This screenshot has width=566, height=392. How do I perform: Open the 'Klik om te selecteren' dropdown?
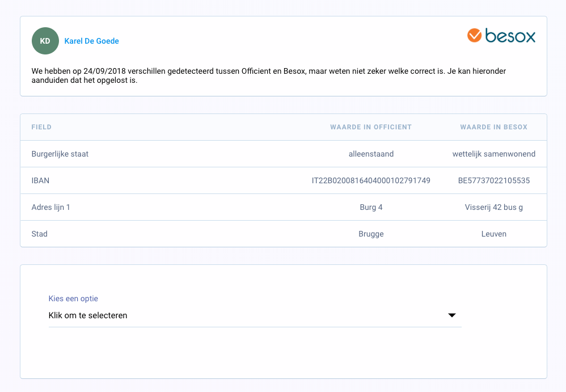tap(255, 315)
